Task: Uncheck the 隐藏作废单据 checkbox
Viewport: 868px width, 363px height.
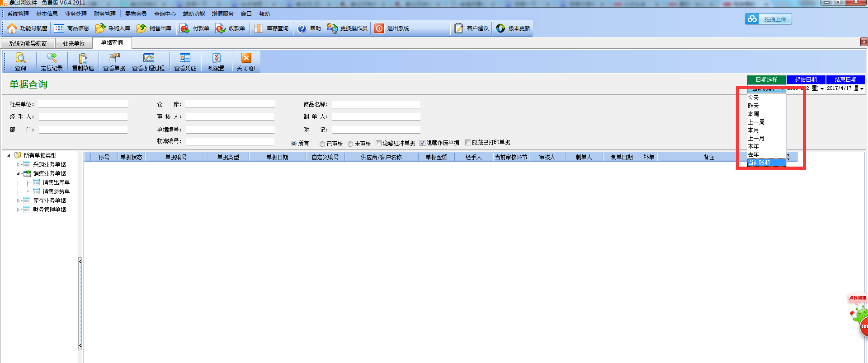Action: click(x=423, y=143)
